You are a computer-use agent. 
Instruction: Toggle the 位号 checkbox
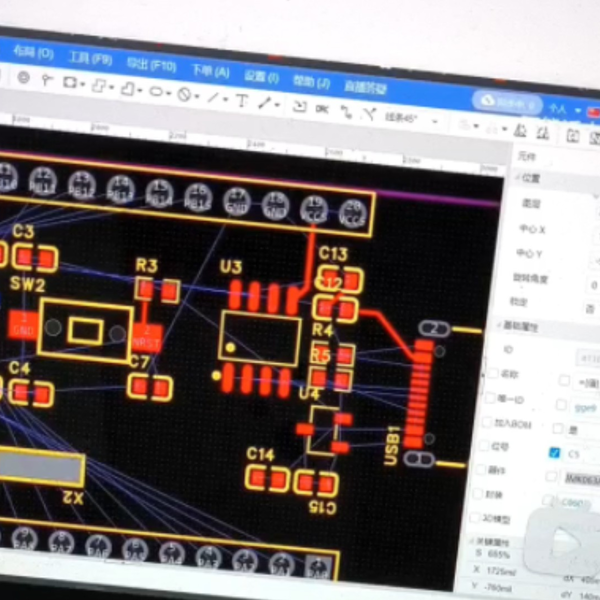(x=484, y=445)
